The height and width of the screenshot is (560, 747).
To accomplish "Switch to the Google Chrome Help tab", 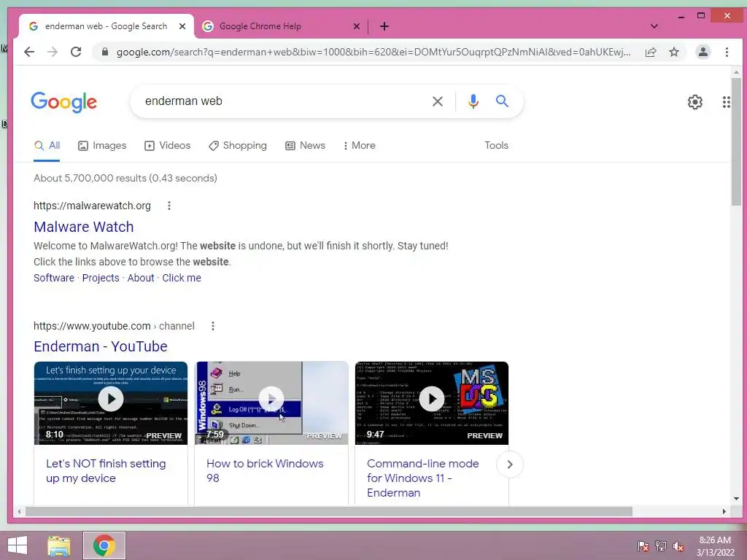I will coord(281,26).
